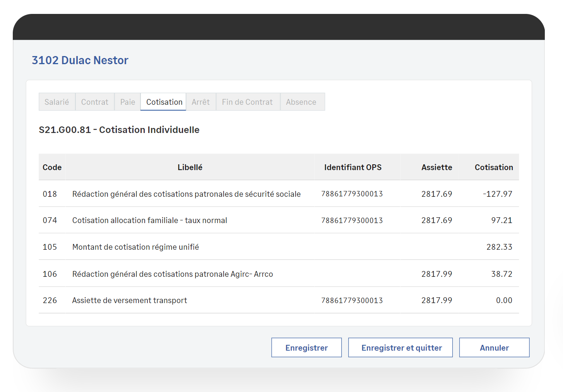Viewport: 563px width, 392px height.
Task: Click cotisation value 97.21
Action: tap(502, 220)
